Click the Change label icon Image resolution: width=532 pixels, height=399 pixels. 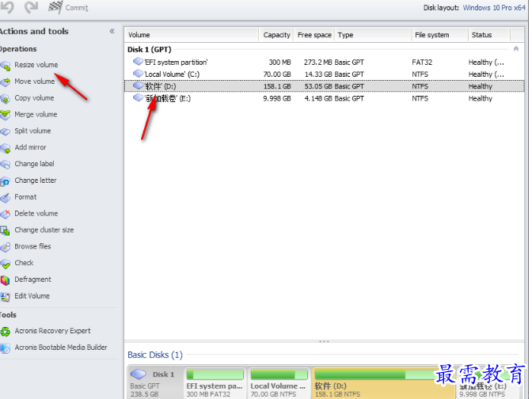coord(6,164)
